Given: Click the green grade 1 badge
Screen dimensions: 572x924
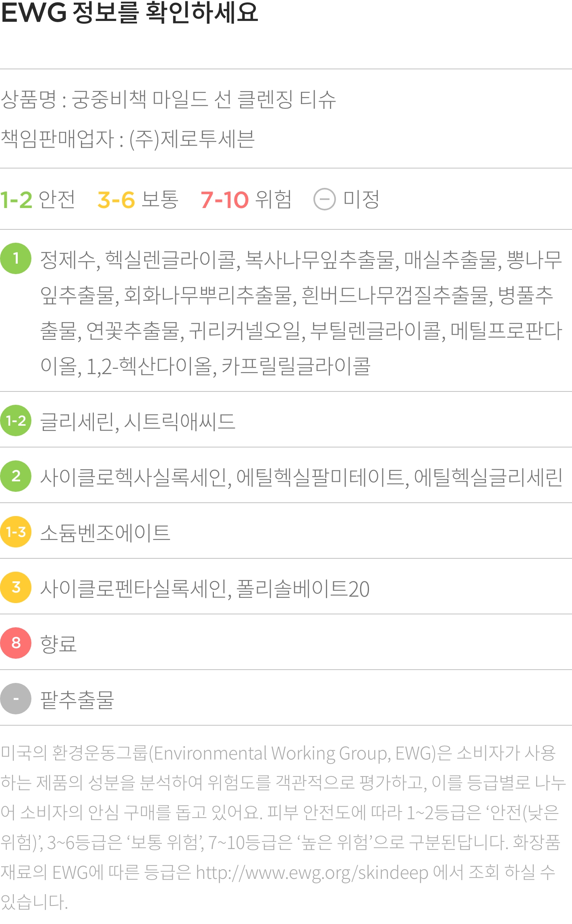Looking at the screenshot, I should pyautogui.click(x=16, y=258).
